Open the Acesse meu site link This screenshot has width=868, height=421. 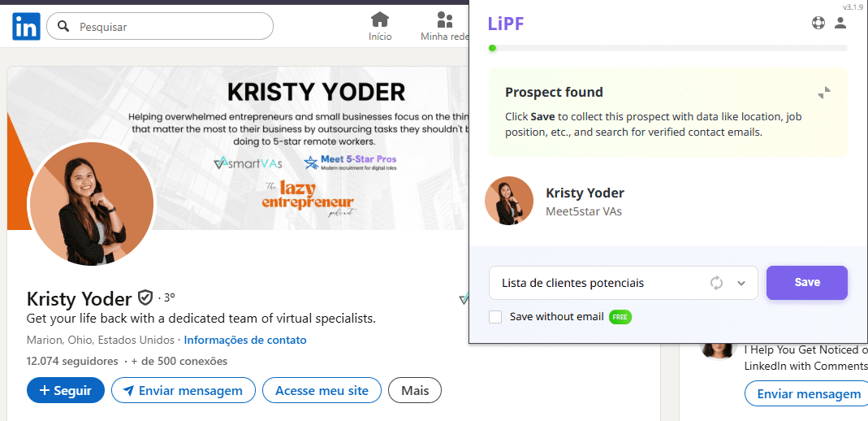point(322,390)
